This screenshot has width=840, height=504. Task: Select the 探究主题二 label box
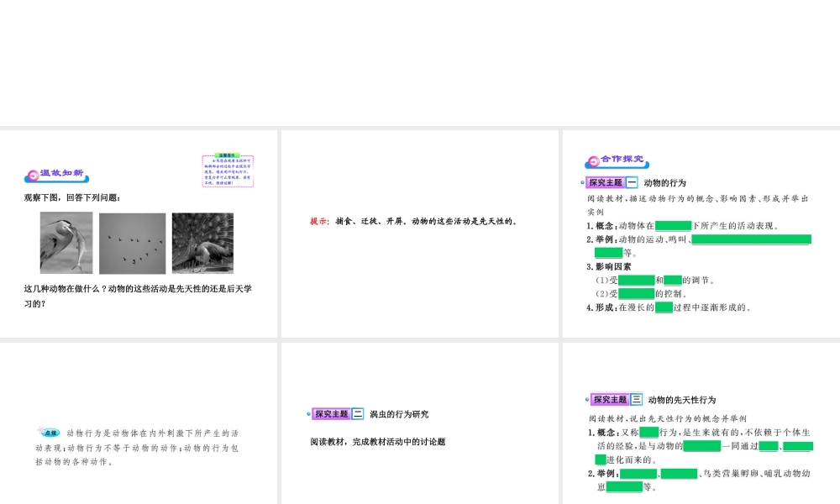(x=338, y=414)
